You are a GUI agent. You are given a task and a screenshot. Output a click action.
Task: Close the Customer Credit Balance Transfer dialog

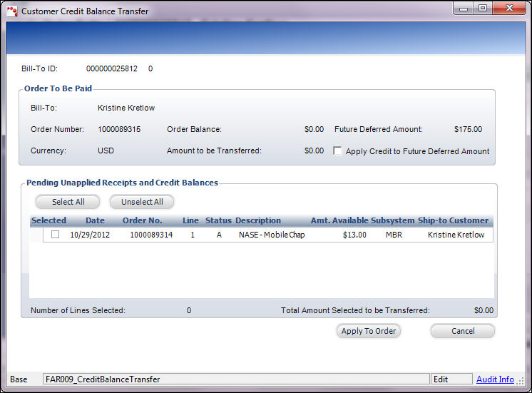(x=508, y=9)
